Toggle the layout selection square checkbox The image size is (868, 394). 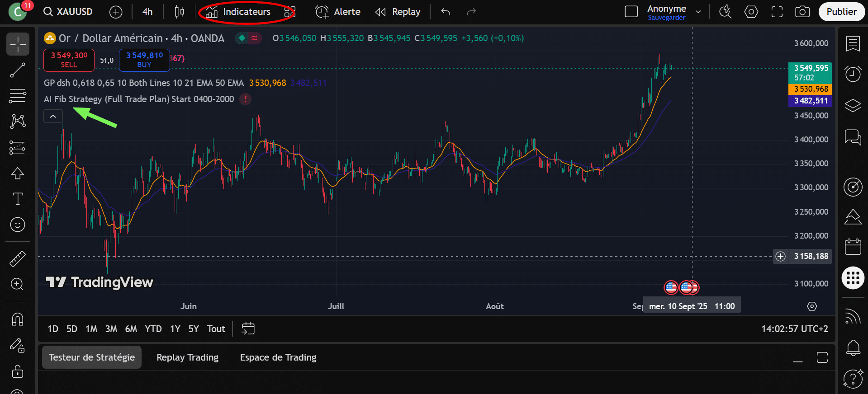[x=631, y=12]
